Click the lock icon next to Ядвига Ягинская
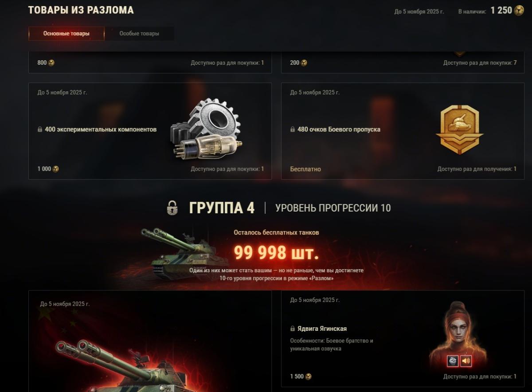The width and height of the screenshot is (532, 392). coord(293,329)
